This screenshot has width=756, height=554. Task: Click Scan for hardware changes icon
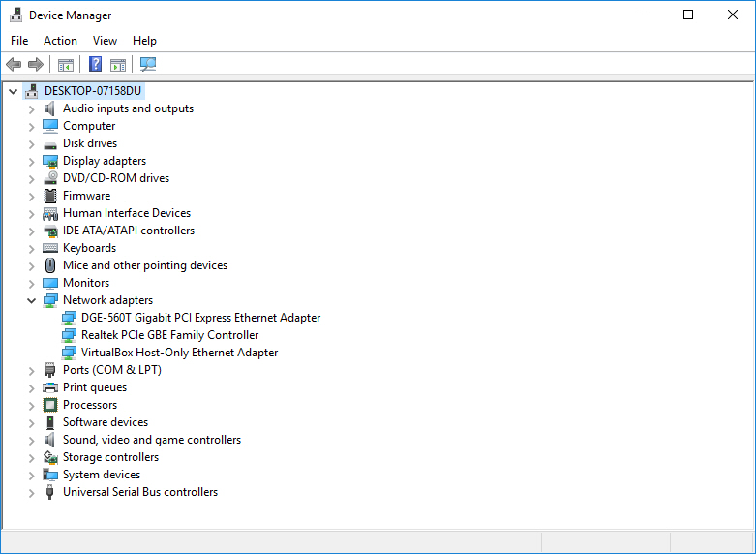[148, 64]
